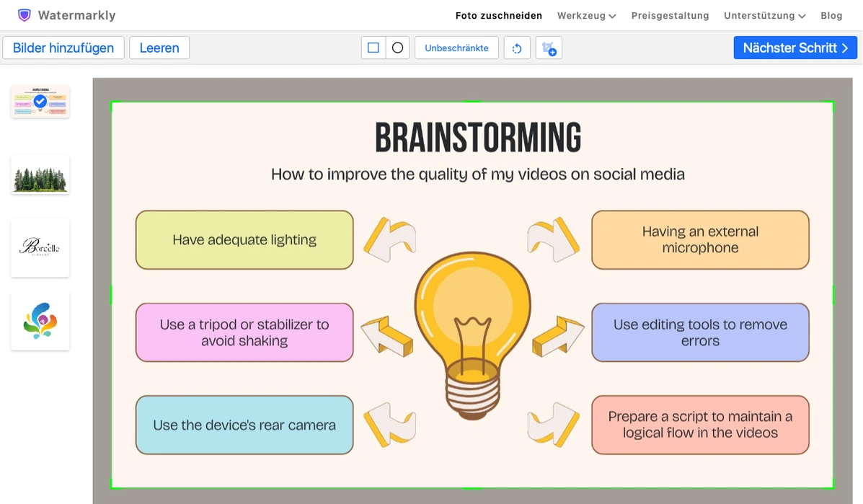Click the rotate image icon
Screen dimensions: 863x504
[517, 48]
